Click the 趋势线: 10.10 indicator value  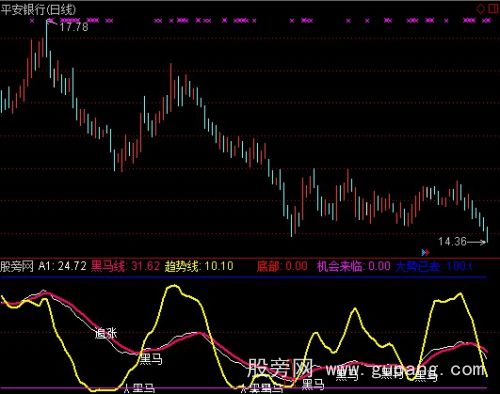[x=199, y=266]
